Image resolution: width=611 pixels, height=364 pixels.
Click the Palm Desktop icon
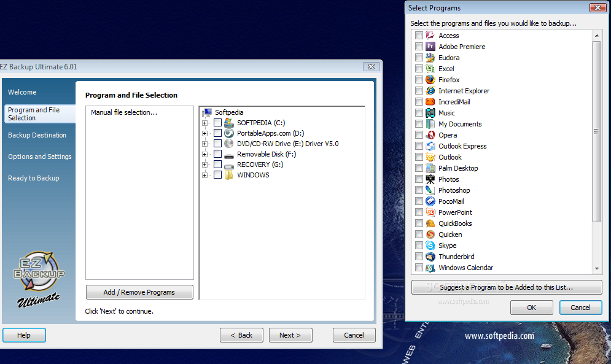pos(430,168)
